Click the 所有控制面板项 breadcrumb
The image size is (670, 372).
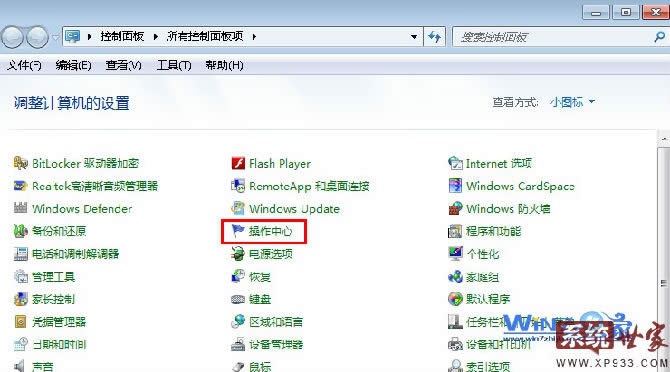pyautogui.click(x=205, y=36)
